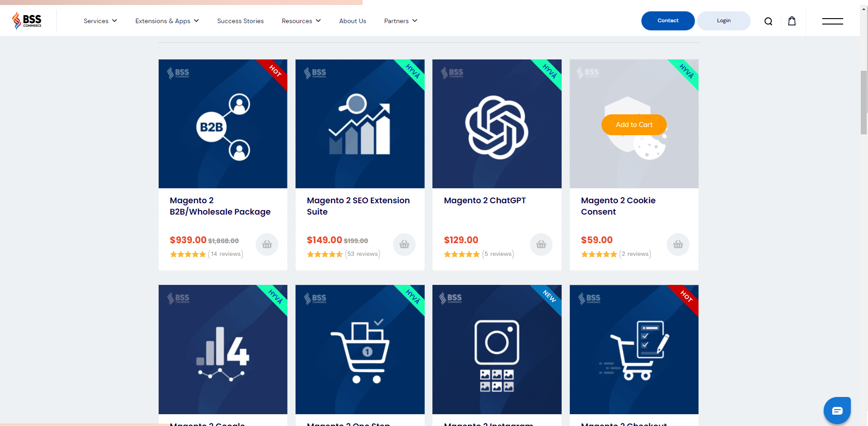Click the vertical page scrollbar thumb

pos(863,103)
